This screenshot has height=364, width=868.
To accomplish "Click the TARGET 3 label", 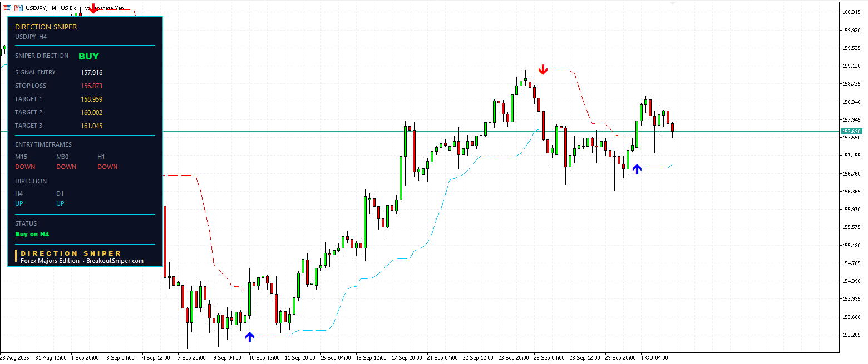I will tap(28, 126).
